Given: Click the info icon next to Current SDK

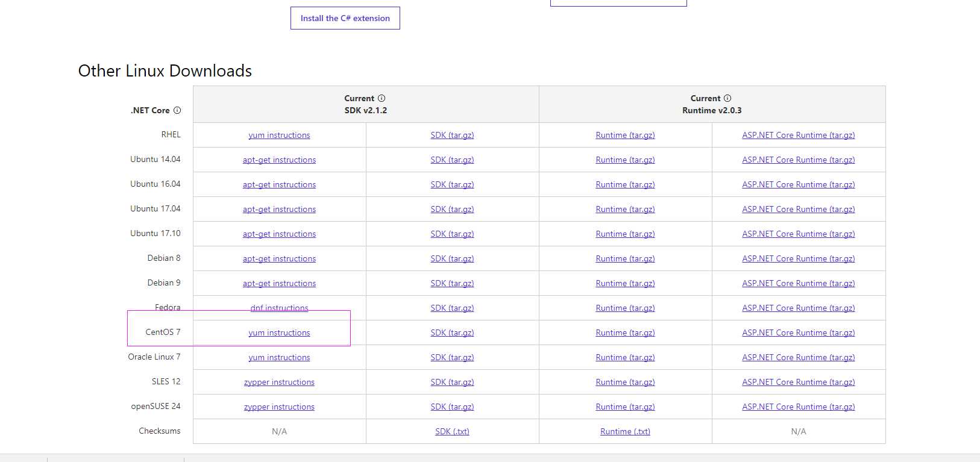Looking at the screenshot, I should point(382,98).
